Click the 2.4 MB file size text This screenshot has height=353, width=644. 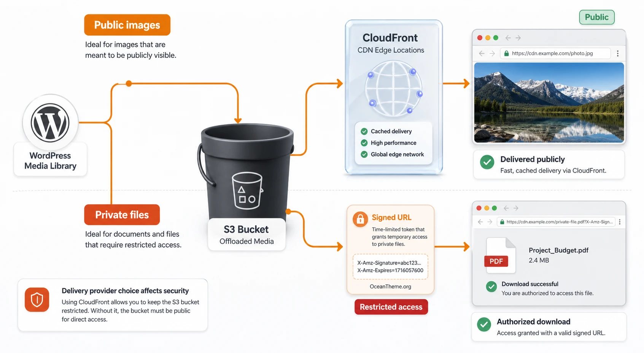point(539,260)
